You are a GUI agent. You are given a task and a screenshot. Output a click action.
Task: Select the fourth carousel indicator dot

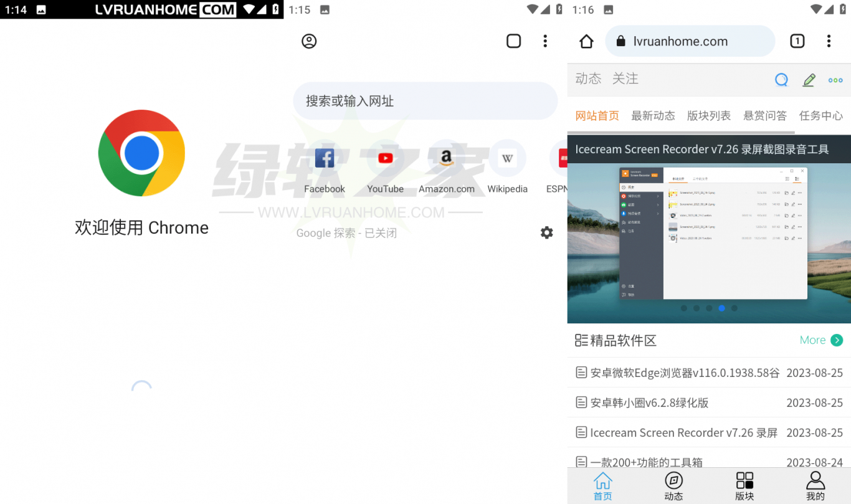pyautogui.click(x=721, y=308)
